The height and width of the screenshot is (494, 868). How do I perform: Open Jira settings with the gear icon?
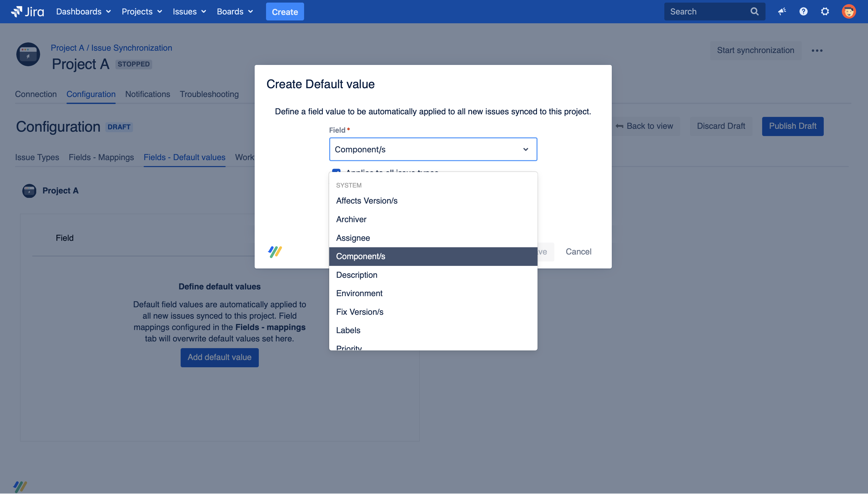click(825, 11)
